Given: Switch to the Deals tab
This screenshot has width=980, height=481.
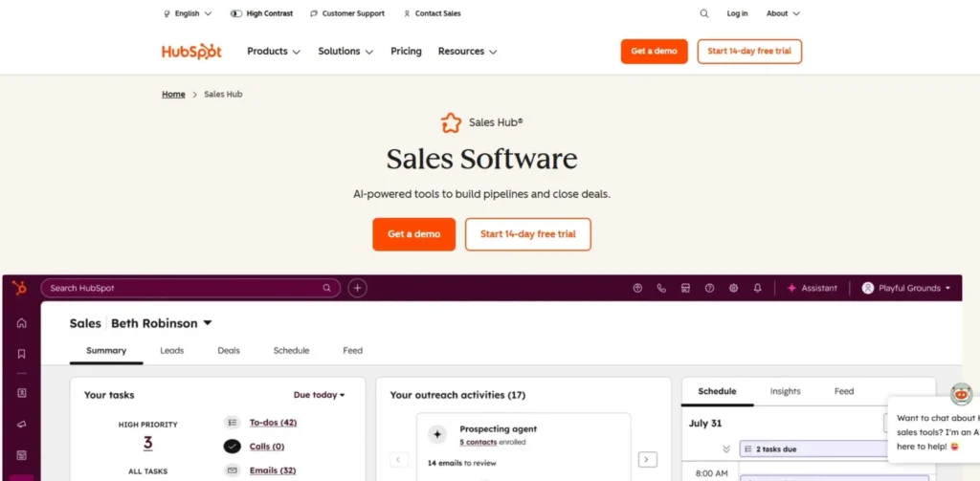Looking at the screenshot, I should [229, 351].
